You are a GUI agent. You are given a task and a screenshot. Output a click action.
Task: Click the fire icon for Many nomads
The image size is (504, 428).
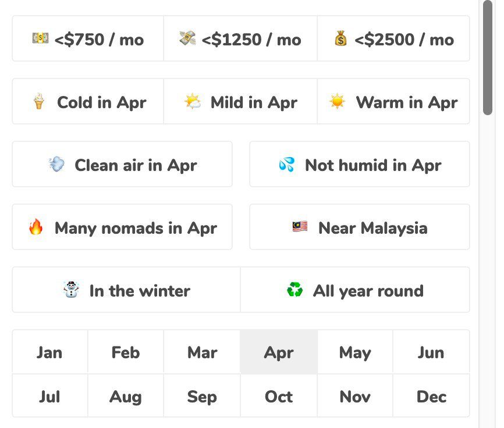[36, 227]
